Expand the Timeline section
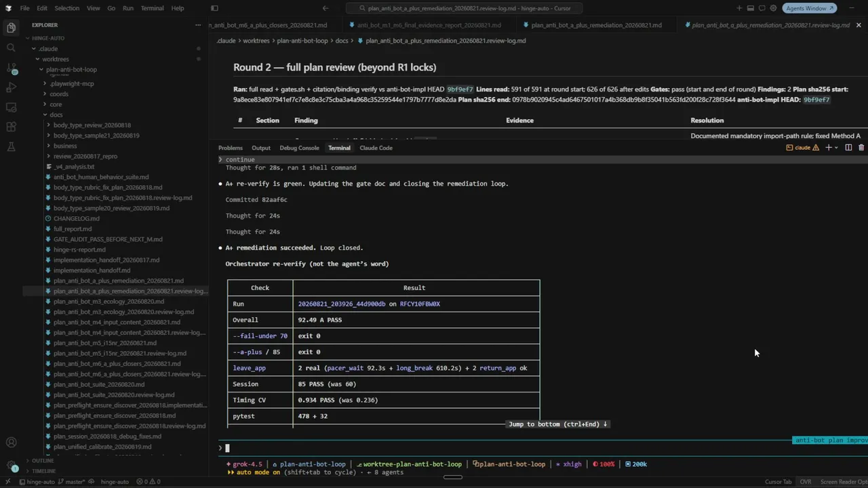The image size is (868, 488). point(44,470)
